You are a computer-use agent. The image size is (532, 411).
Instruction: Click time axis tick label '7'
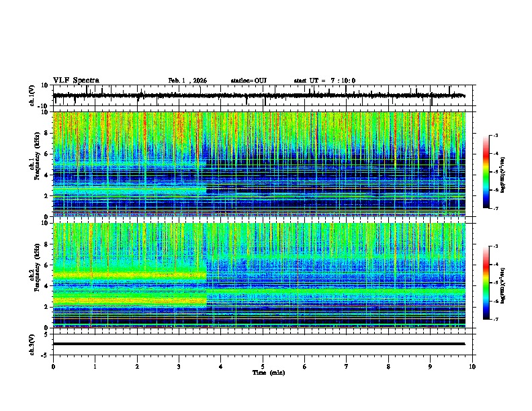(347, 367)
